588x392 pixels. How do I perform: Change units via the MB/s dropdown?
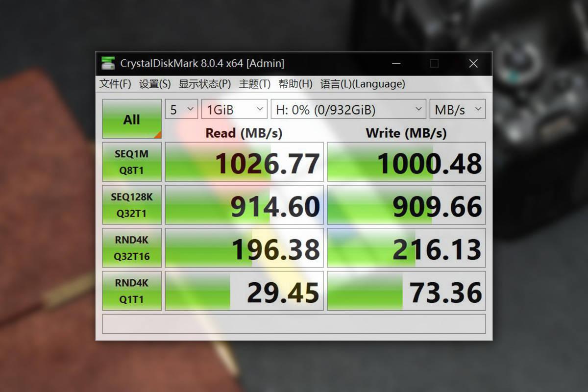coord(457,109)
